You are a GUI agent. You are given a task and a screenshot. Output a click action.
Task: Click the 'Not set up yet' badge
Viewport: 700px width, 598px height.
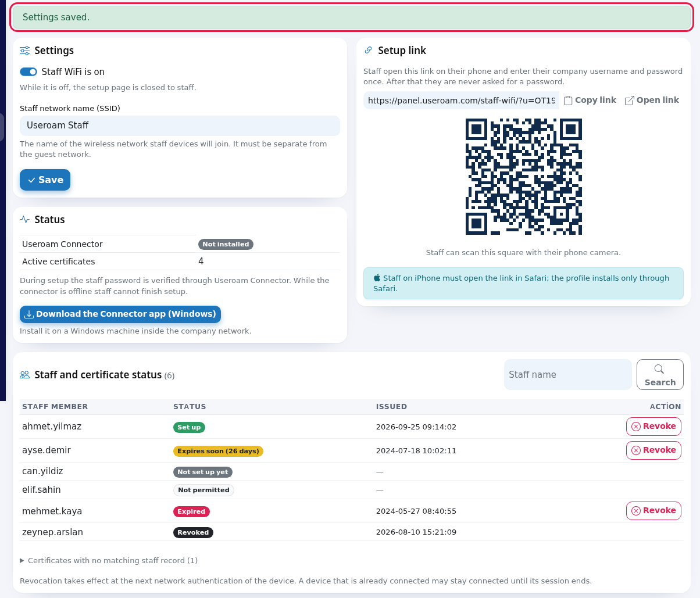(203, 472)
